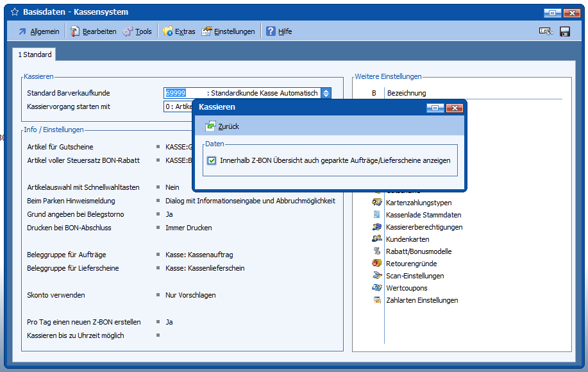Uncheck the geparkte Aufträge/Lieferscheine anzeigen checkbox
Viewport: 588px width, 372px height.
pyautogui.click(x=212, y=161)
